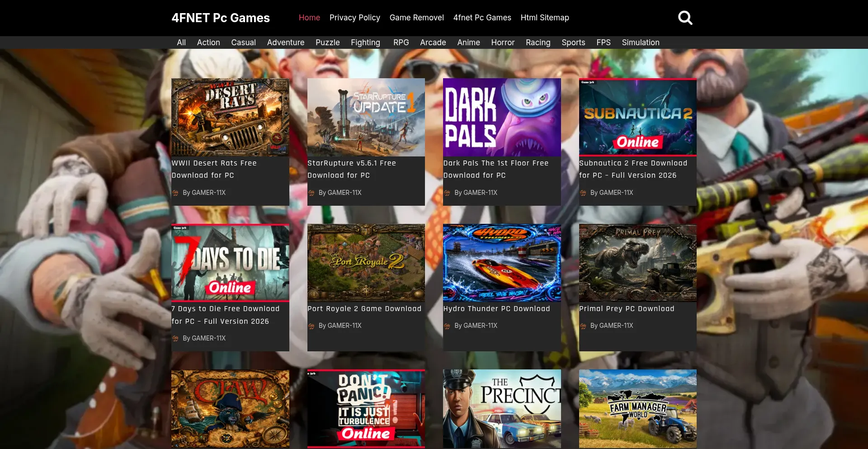Click author avatar icon under Primal Prey
The image size is (868, 449).
[583, 326]
